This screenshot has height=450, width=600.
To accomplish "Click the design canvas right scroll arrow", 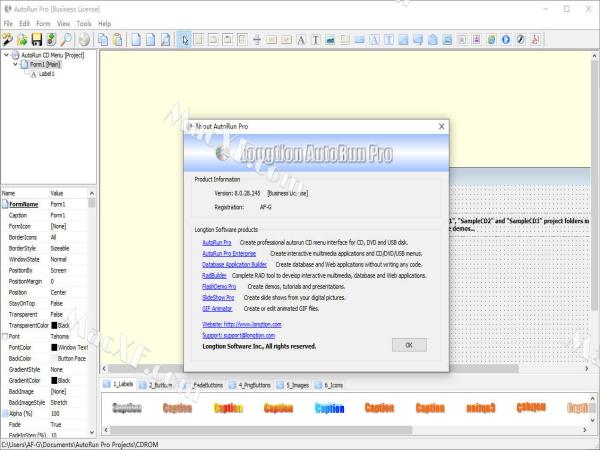I will click(x=587, y=368).
